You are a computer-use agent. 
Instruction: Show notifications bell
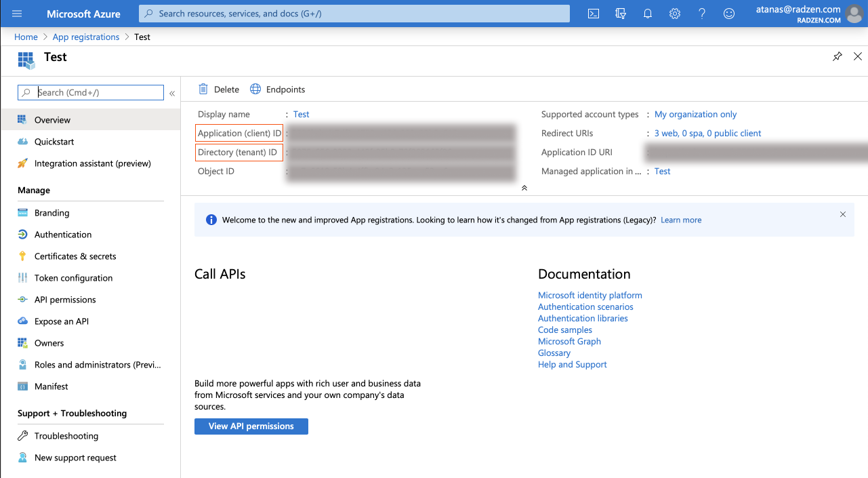648,14
